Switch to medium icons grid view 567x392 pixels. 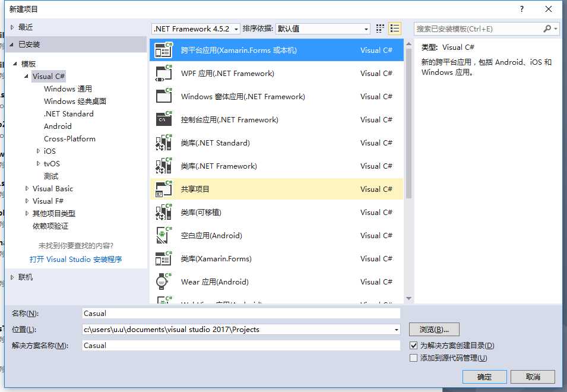380,29
